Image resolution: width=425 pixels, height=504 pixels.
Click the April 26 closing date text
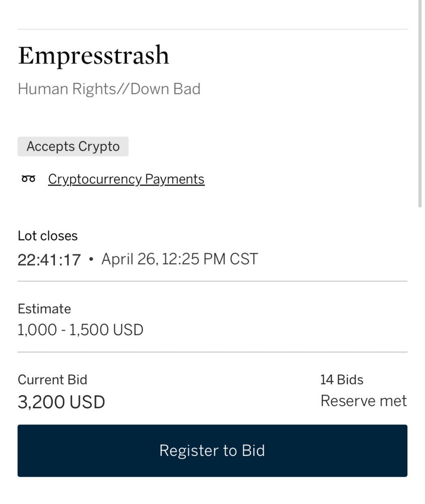coord(179,259)
